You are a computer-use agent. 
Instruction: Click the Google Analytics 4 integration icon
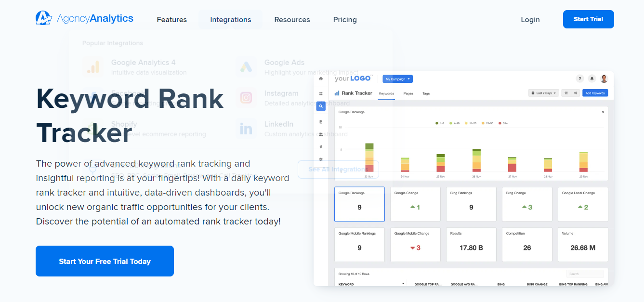[x=92, y=67]
